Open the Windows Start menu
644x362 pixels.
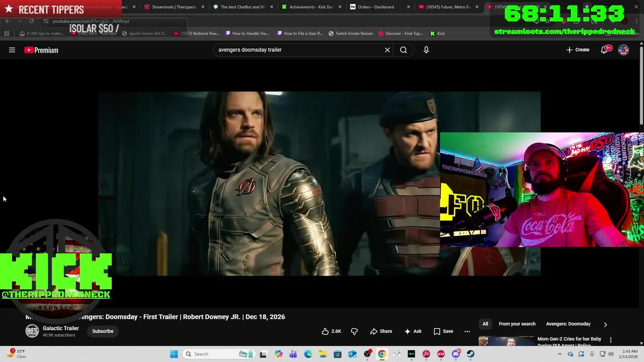coord(174,354)
